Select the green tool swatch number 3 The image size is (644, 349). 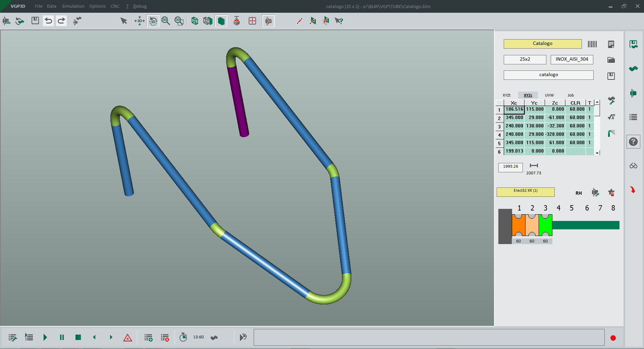coord(545,225)
